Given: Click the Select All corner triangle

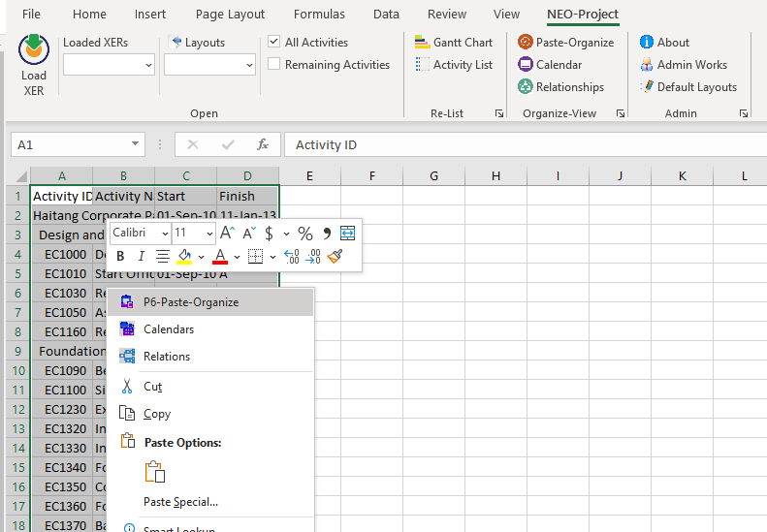Looking at the screenshot, I should pyautogui.click(x=20, y=176).
